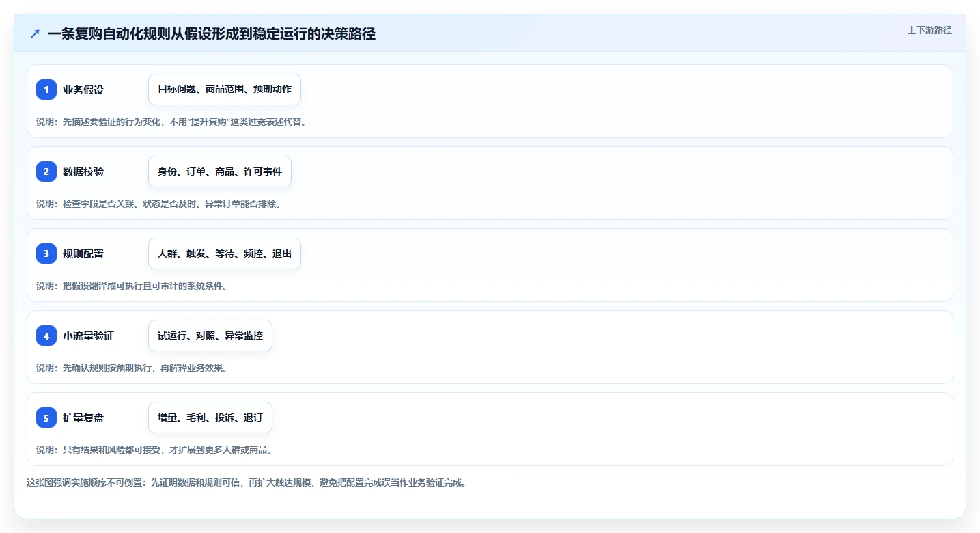Click the 上下游路径 label

point(929,30)
